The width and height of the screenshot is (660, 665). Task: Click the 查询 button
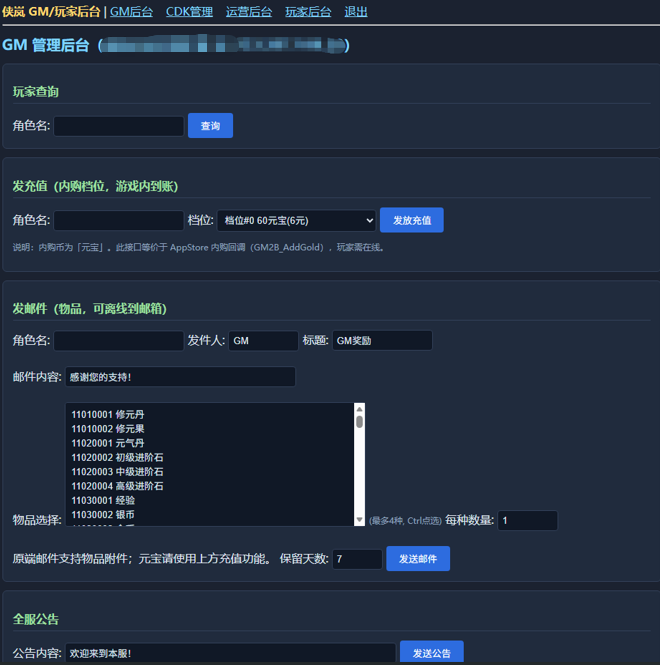coord(210,126)
